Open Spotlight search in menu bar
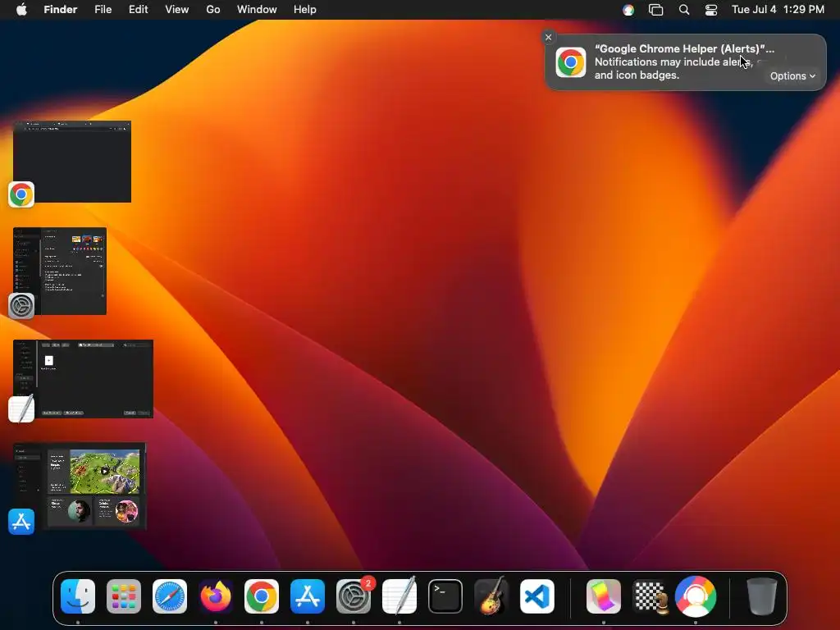The width and height of the screenshot is (840, 630). (x=684, y=10)
